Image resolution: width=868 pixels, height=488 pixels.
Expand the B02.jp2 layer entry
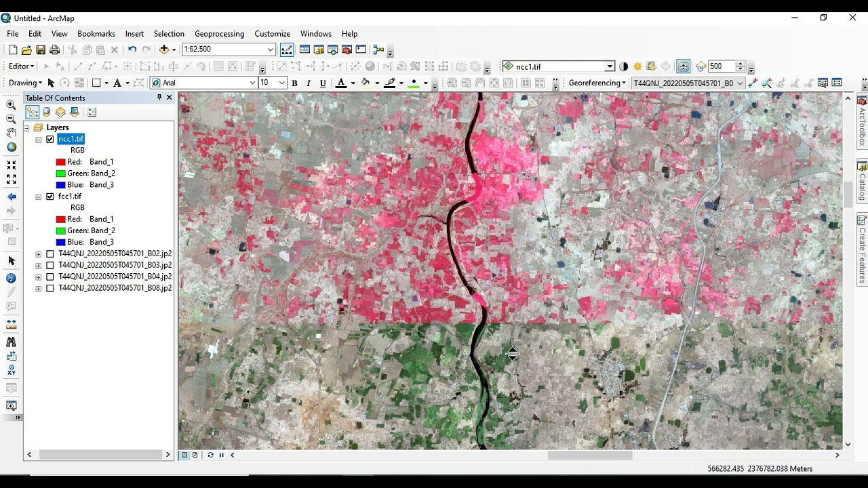(x=39, y=254)
